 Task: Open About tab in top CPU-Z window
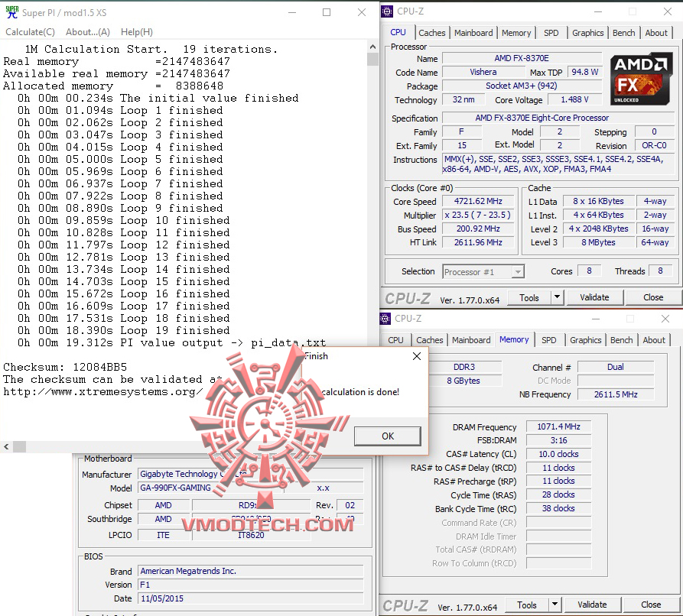tap(656, 33)
